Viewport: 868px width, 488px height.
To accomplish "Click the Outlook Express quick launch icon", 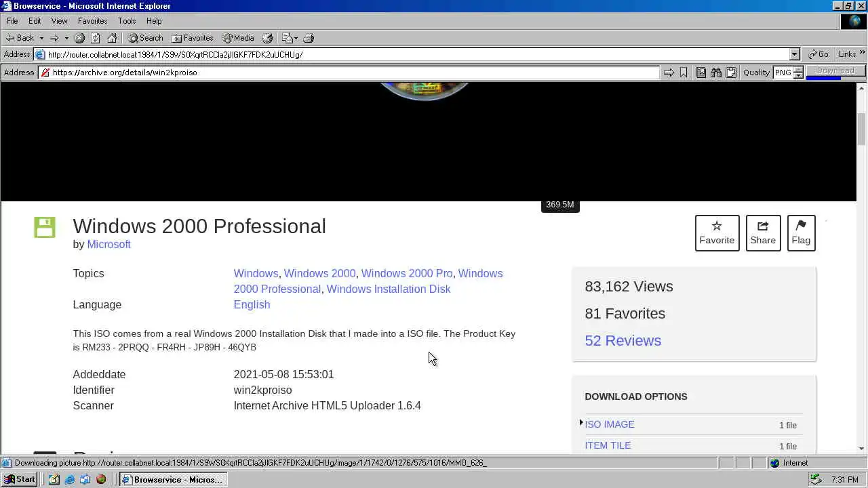I will pos(85,479).
